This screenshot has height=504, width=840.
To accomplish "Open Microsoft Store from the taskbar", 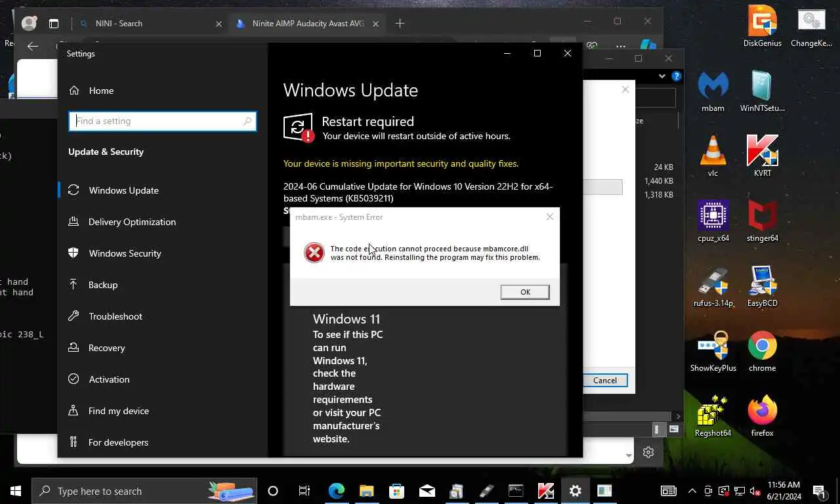I will pos(396,491).
